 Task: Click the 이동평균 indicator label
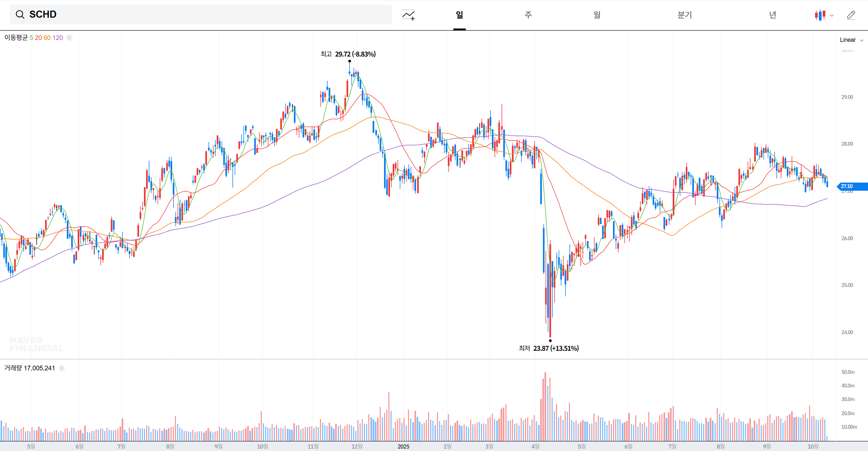16,37
